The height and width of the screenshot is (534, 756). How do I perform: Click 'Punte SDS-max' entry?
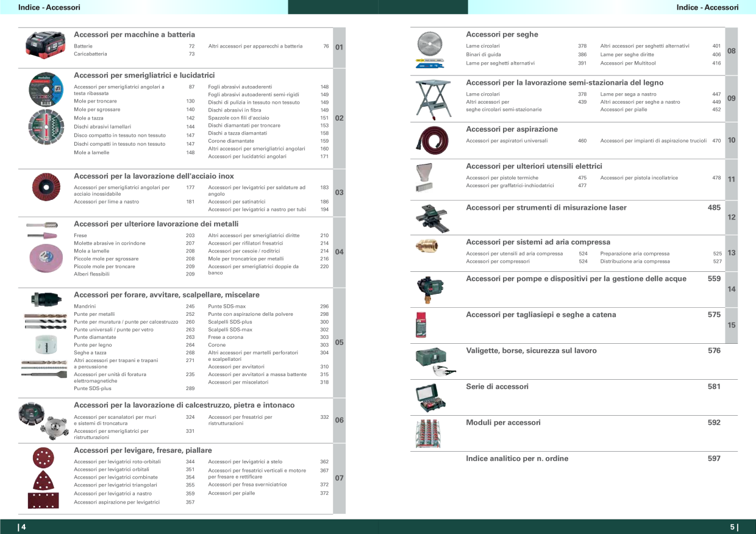tap(227, 307)
